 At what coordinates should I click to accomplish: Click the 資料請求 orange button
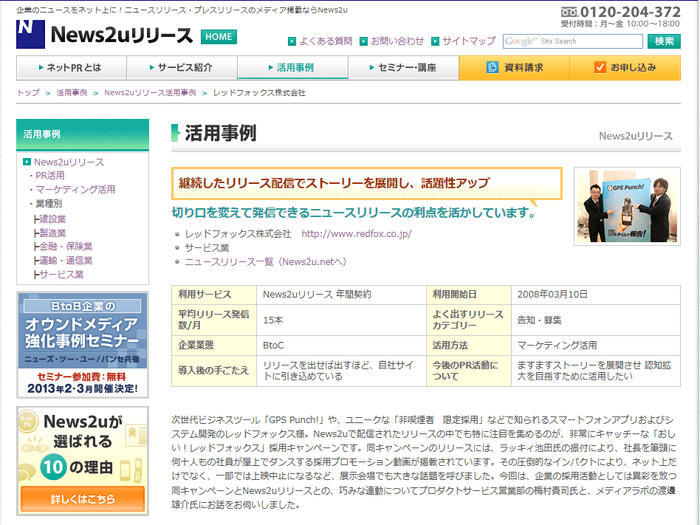(514, 67)
